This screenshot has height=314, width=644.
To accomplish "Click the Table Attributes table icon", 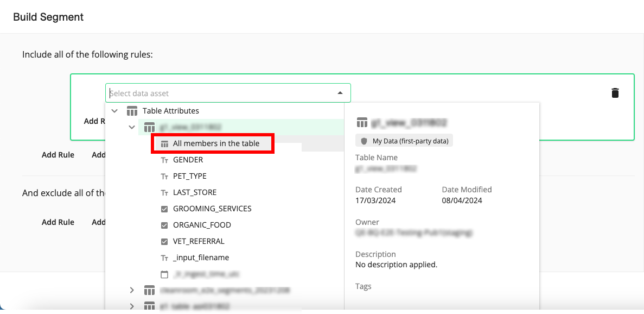I will pos(132,111).
